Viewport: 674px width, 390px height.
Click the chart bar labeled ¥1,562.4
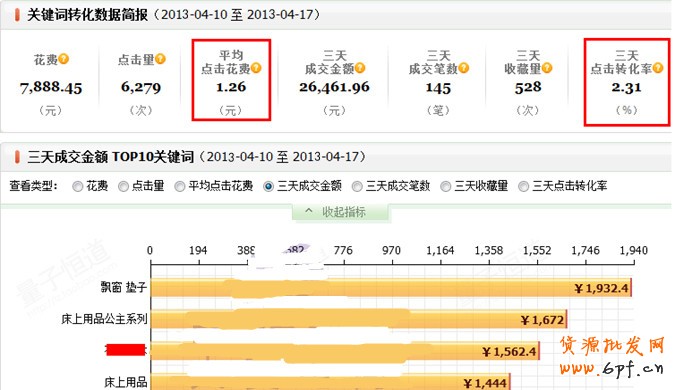[345, 351]
